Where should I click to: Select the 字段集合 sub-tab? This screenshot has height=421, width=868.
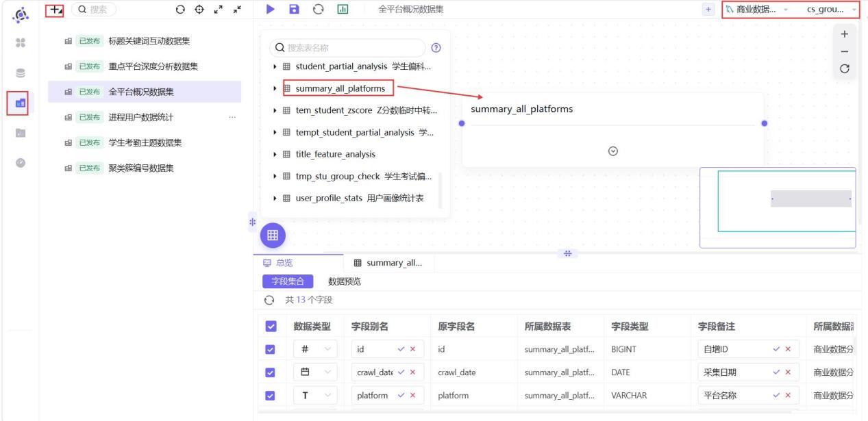click(288, 281)
